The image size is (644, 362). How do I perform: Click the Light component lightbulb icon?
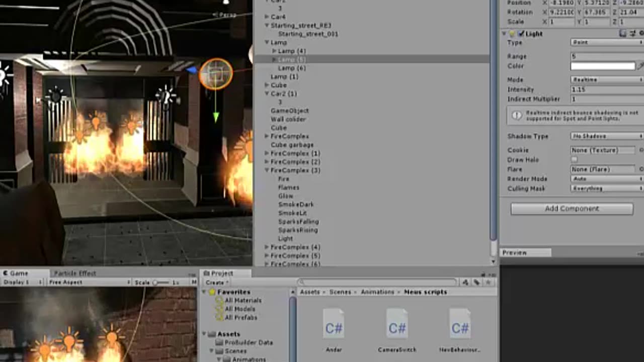(512, 34)
